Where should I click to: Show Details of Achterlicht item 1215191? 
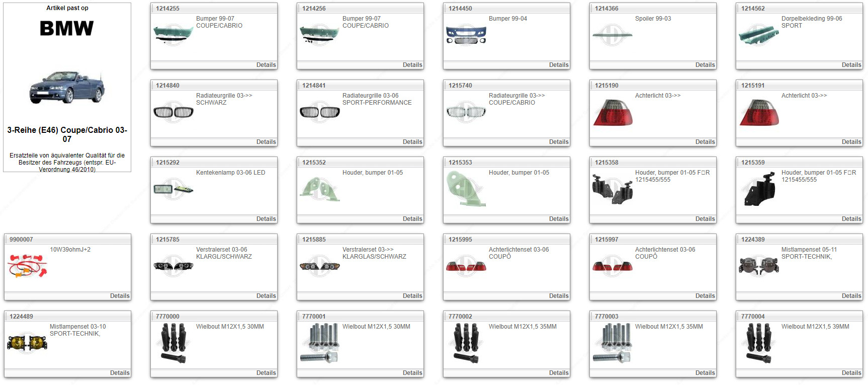851,142
